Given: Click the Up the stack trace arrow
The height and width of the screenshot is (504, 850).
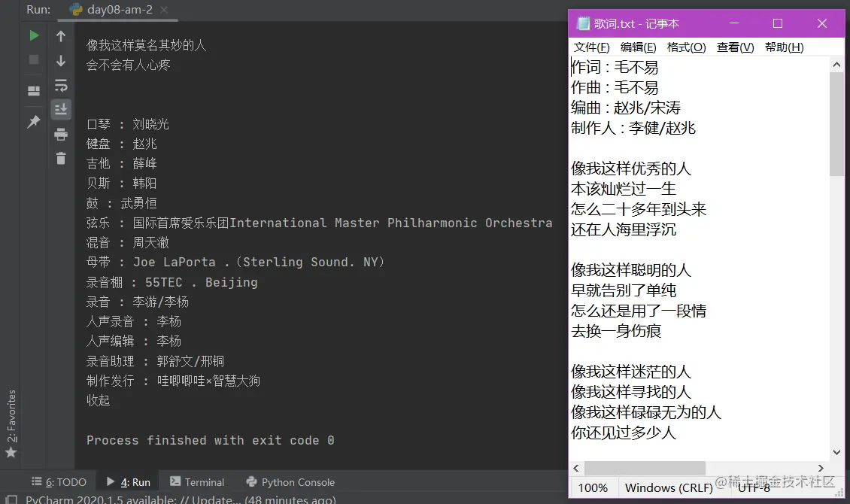Looking at the screenshot, I should point(61,36).
